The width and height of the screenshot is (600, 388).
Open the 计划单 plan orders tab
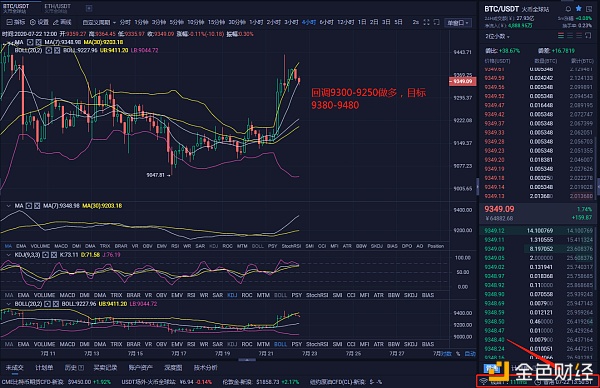(x=44, y=368)
